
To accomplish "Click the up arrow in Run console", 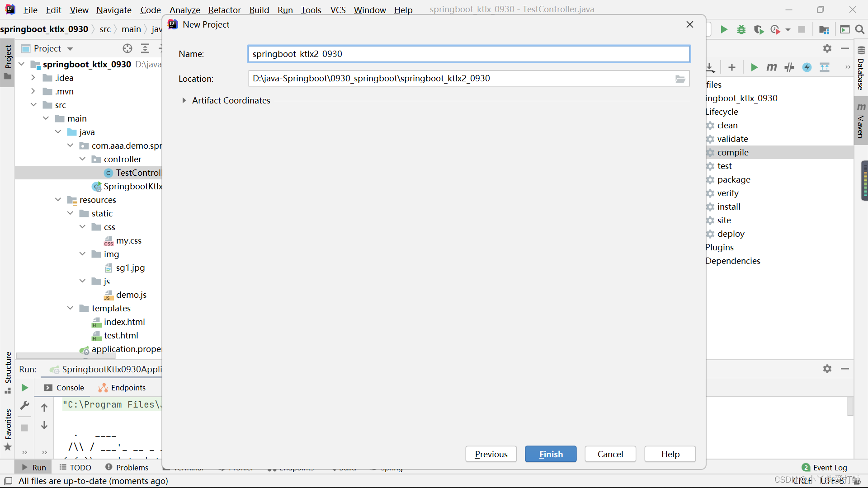I will tap(44, 408).
